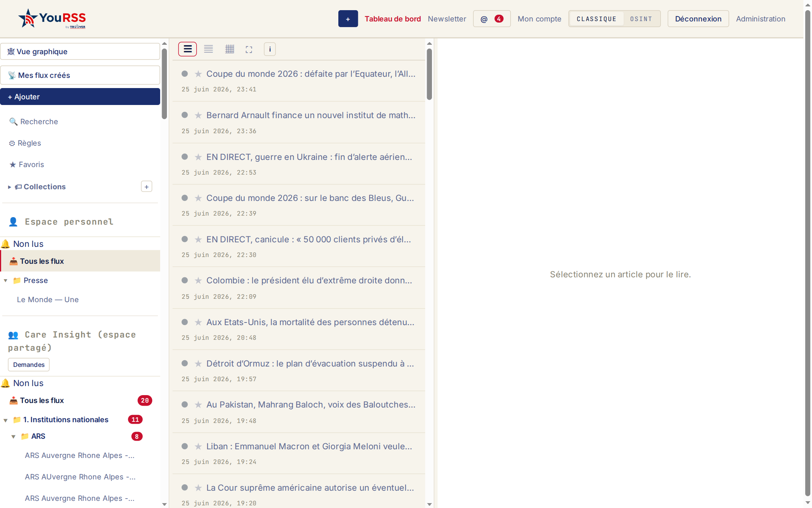Star the banc des Bleus article
This screenshot has height=508, width=812.
point(198,198)
